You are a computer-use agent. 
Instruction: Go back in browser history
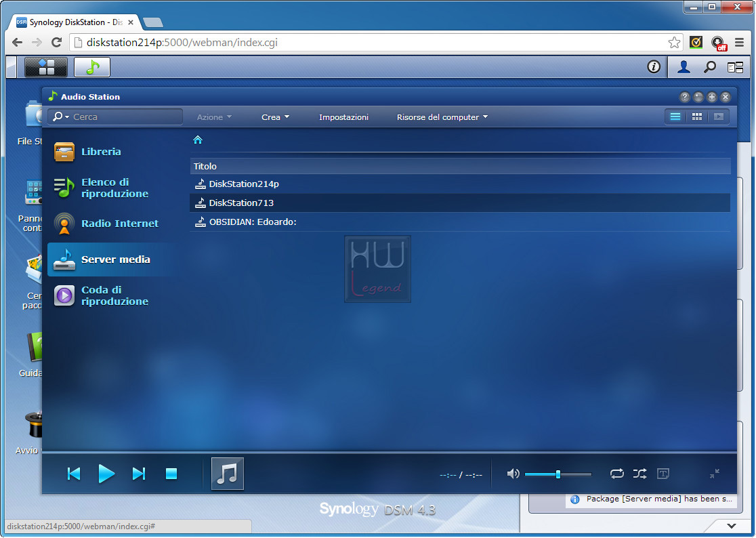(x=18, y=43)
